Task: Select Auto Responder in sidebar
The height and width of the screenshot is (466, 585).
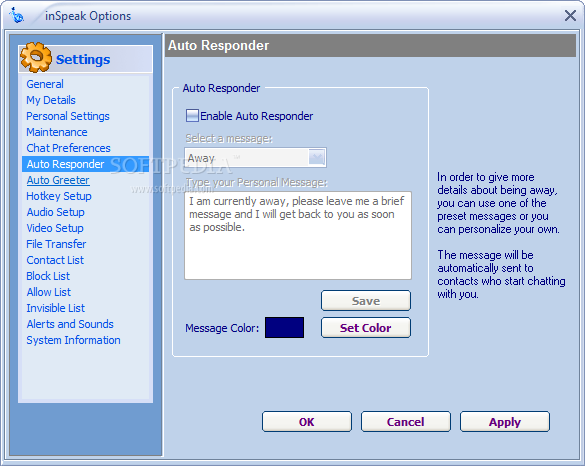Action: pyautogui.click(x=85, y=164)
